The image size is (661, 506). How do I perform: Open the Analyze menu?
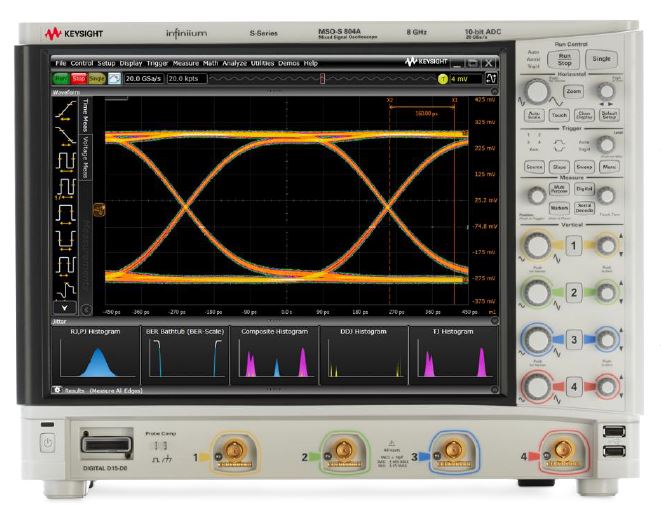point(234,63)
